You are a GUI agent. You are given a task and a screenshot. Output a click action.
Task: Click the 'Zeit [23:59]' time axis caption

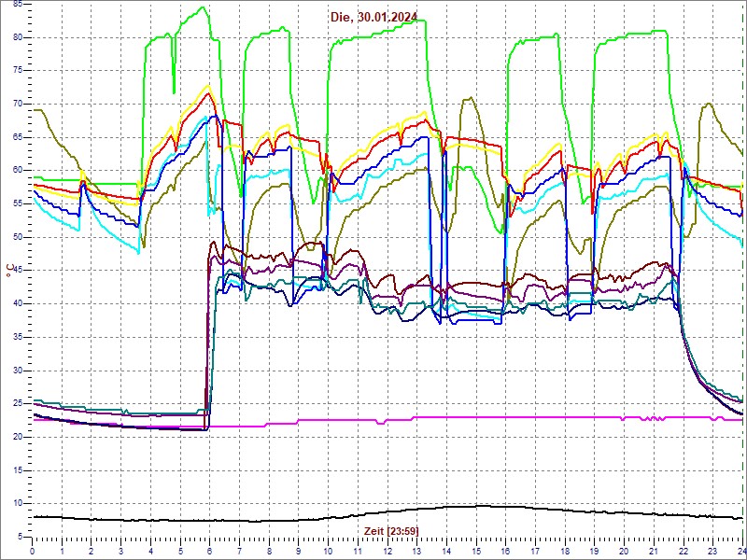tap(391, 530)
